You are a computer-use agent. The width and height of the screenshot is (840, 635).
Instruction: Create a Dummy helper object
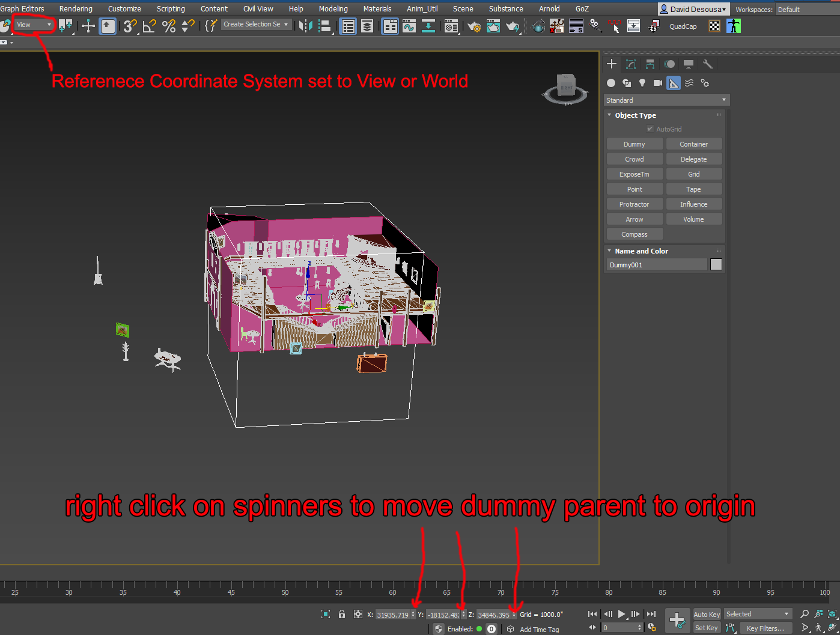pos(635,144)
